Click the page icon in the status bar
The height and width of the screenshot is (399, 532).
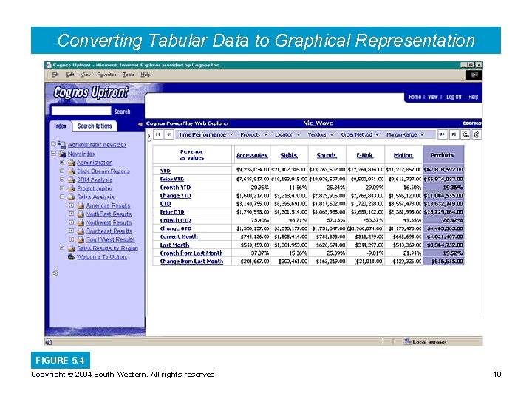coord(49,342)
